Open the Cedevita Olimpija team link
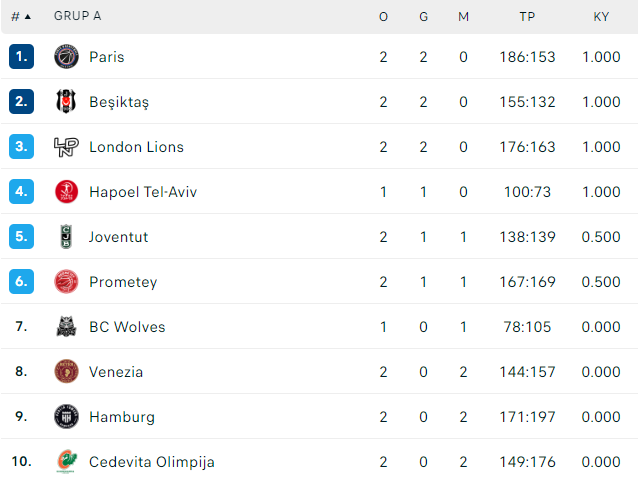Image resolution: width=638 pixels, height=483 pixels. [152, 462]
